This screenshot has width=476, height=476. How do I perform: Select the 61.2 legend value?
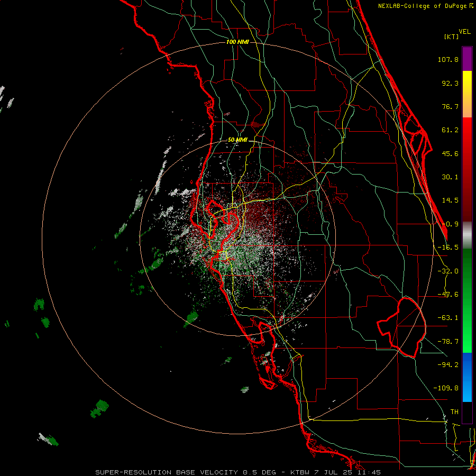tap(450, 130)
